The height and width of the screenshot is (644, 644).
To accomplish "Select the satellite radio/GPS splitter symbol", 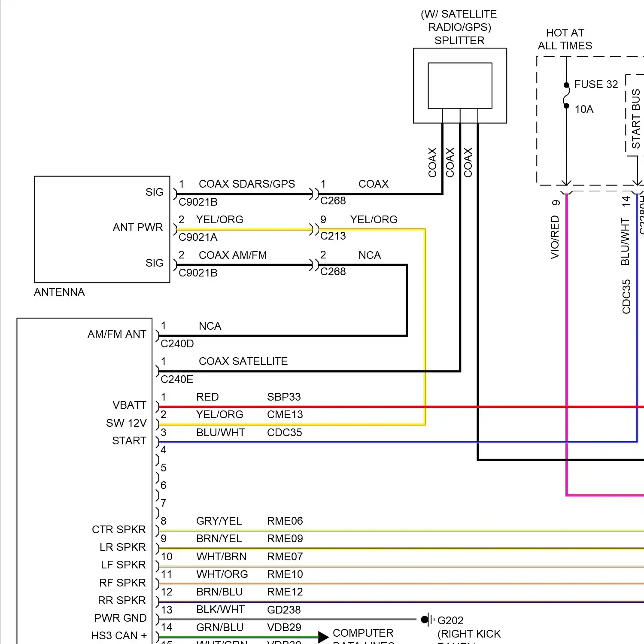I will (x=459, y=85).
